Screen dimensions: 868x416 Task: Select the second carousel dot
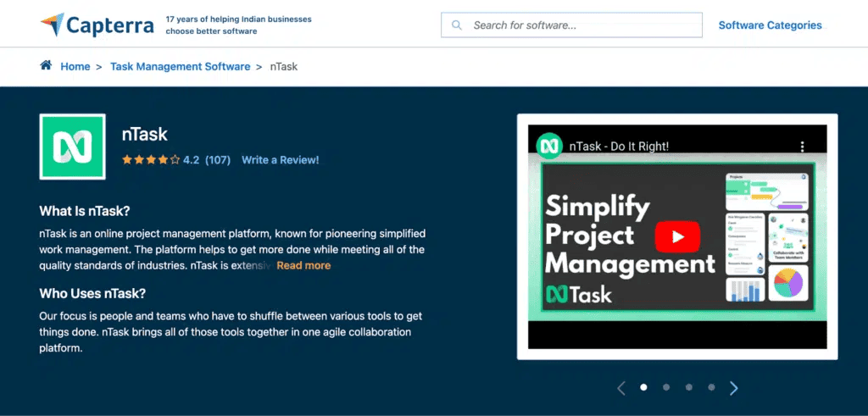pos(666,387)
